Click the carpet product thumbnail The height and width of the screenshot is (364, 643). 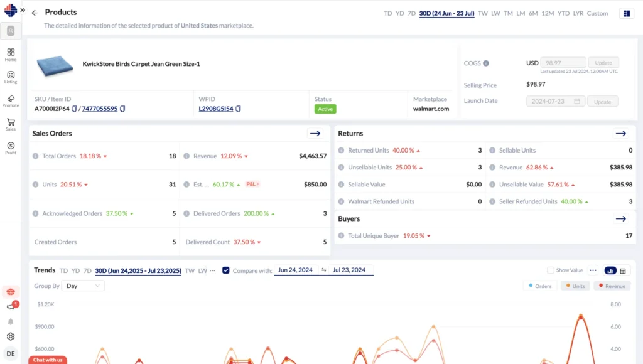click(55, 66)
